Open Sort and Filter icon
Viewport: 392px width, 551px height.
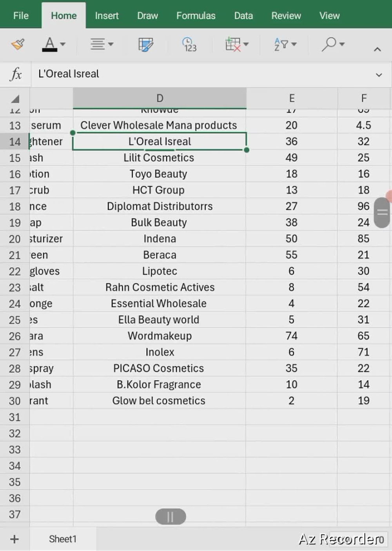tap(281, 44)
